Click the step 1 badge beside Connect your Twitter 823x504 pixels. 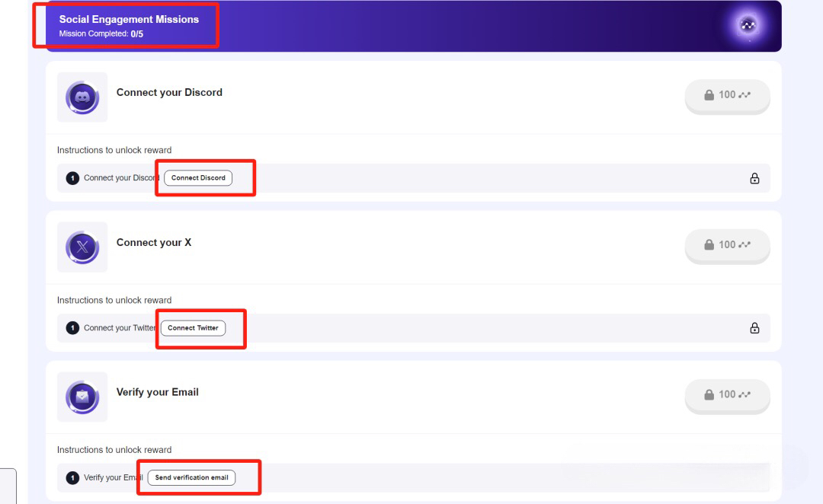[72, 328]
